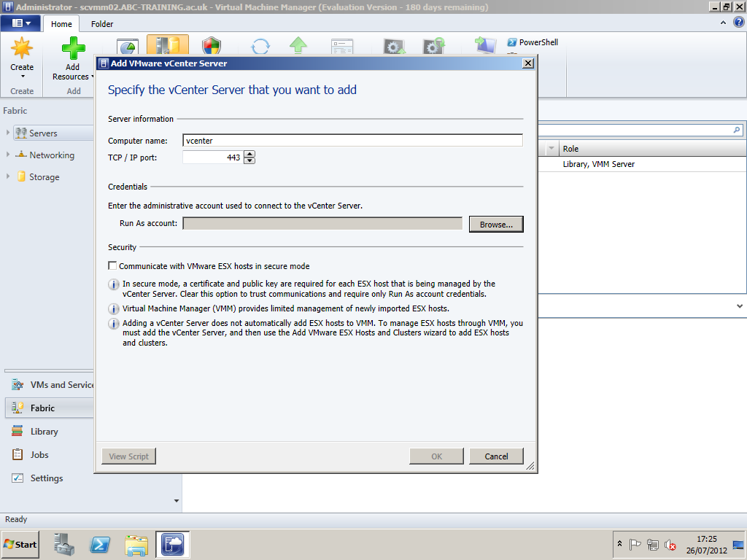747x560 pixels.
Task: Select the Storage node icon
Action: (x=21, y=176)
